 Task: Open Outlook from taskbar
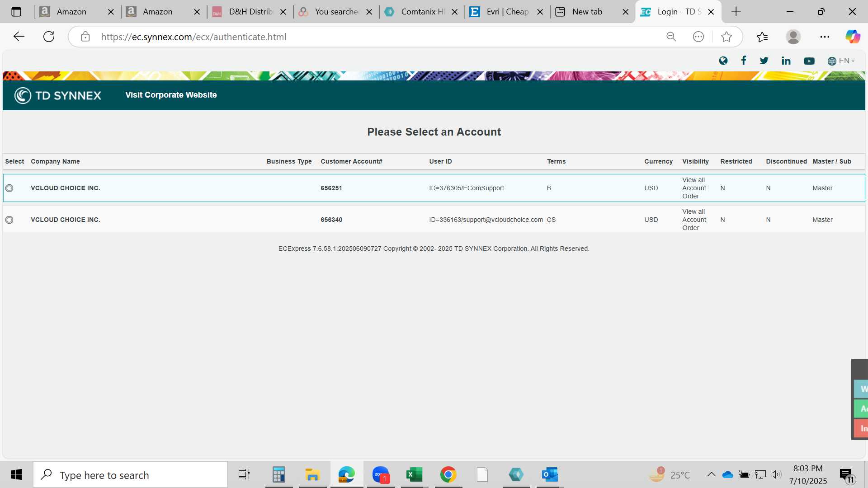(x=550, y=474)
